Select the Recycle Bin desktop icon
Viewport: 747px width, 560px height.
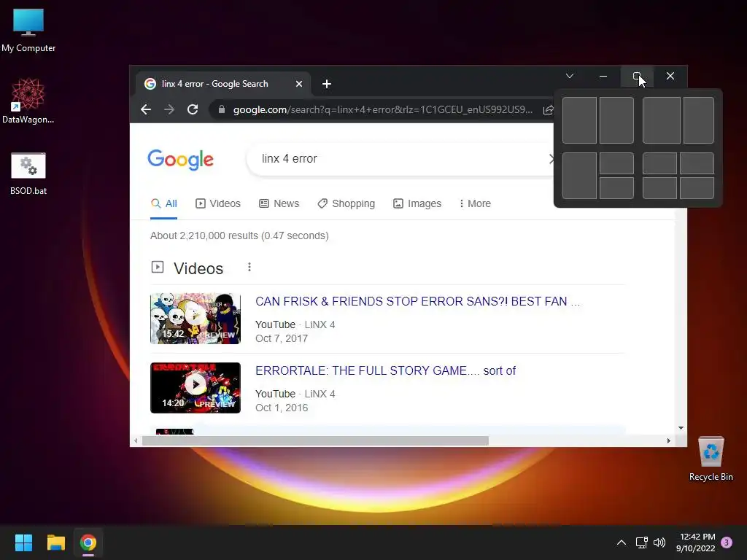click(711, 459)
